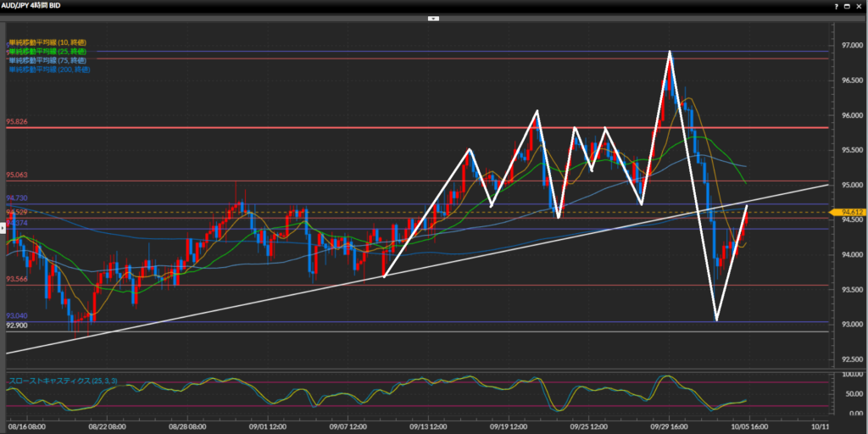The height and width of the screenshot is (434, 868).
Task: Click the 93.566 support line label
Action: pos(17,279)
